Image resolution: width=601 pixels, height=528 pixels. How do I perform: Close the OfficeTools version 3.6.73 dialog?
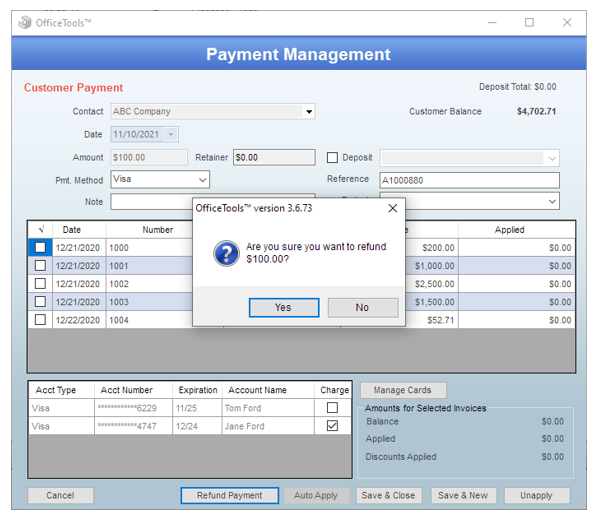[x=392, y=208]
